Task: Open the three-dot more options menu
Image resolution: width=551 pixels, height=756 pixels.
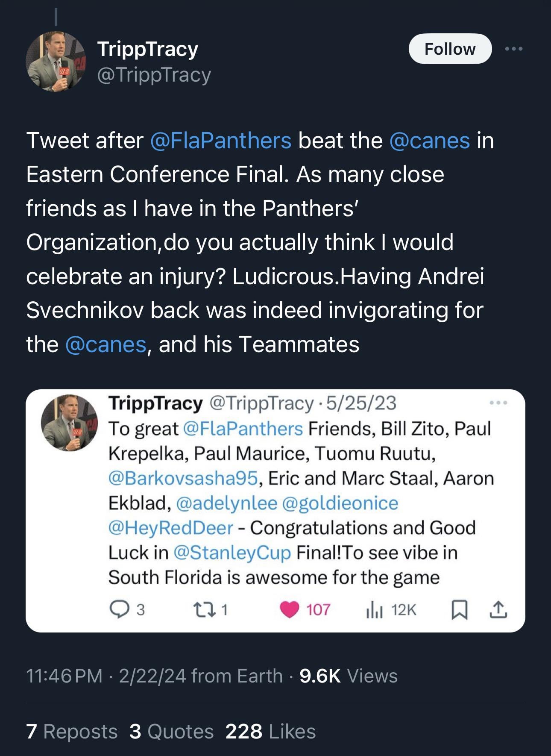Action: click(x=513, y=49)
